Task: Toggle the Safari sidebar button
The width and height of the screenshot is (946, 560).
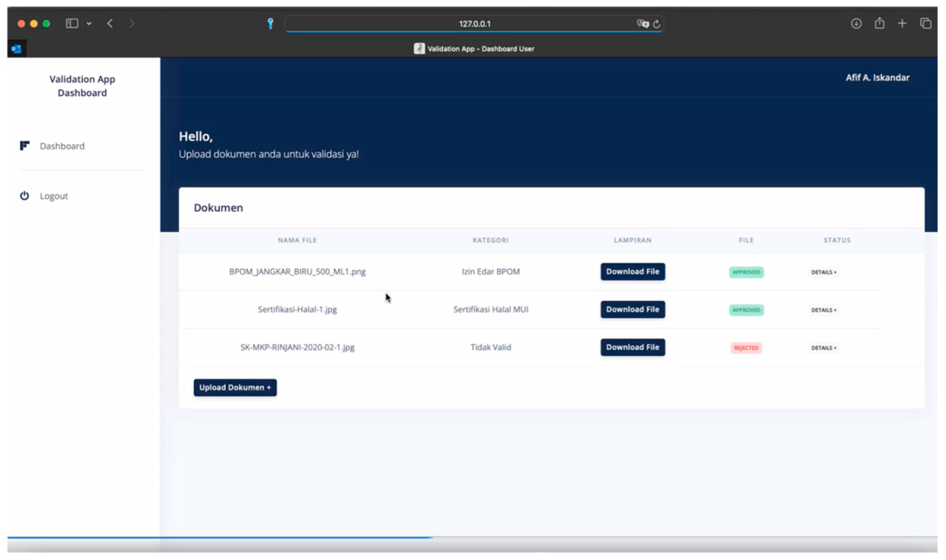Action: click(72, 24)
